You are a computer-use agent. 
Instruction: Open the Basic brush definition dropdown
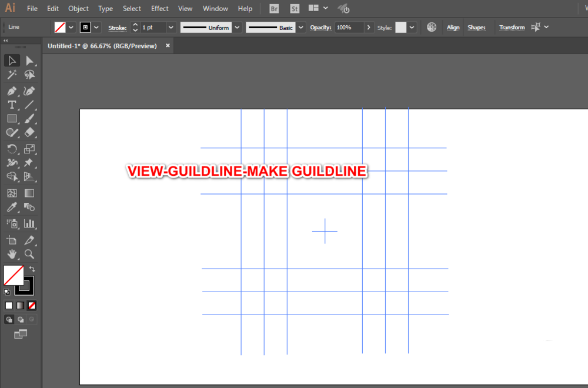(301, 28)
